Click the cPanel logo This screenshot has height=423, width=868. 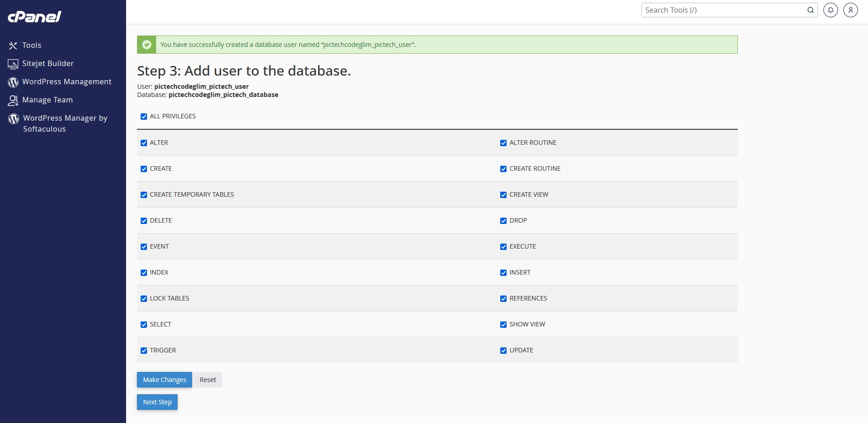click(35, 17)
